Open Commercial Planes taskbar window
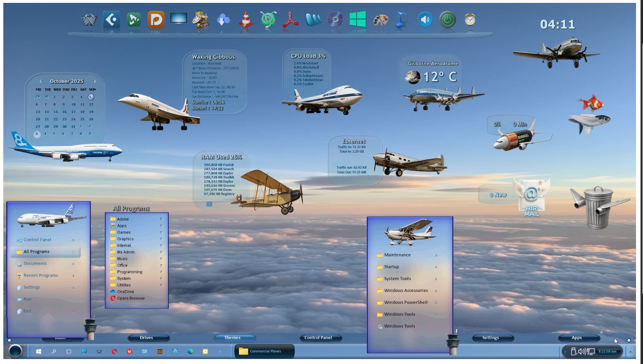The width and height of the screenshot is (643, 364). click(265, 351)
